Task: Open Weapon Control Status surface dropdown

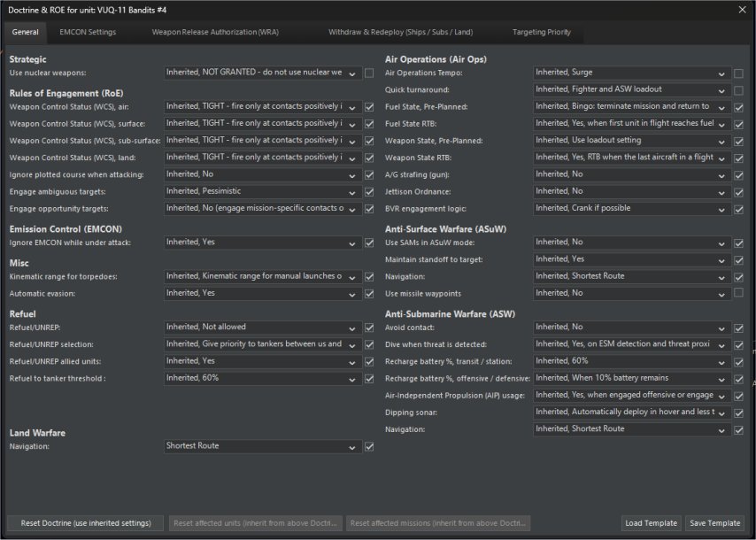Action: pyautogui.click(x=263, y=124)
